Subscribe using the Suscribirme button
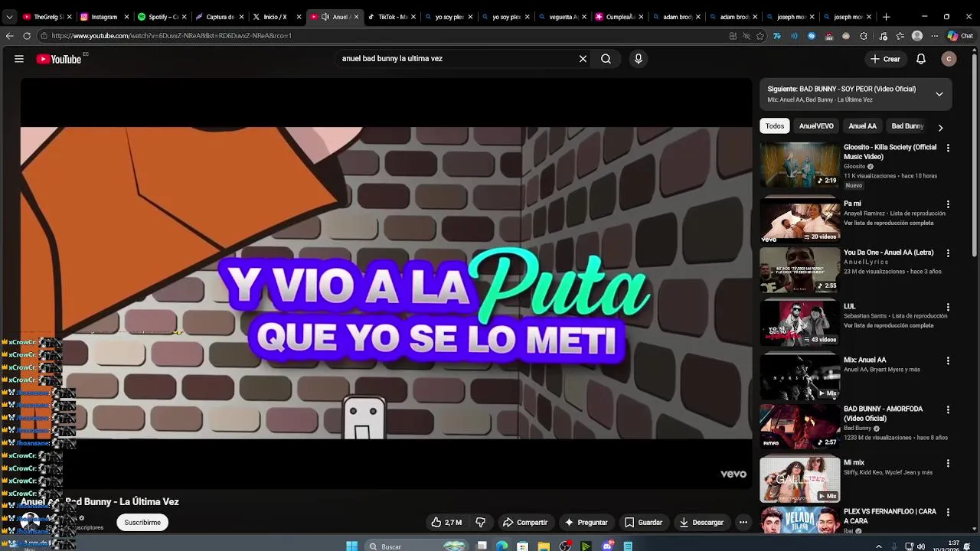 [x=142, y=523]
